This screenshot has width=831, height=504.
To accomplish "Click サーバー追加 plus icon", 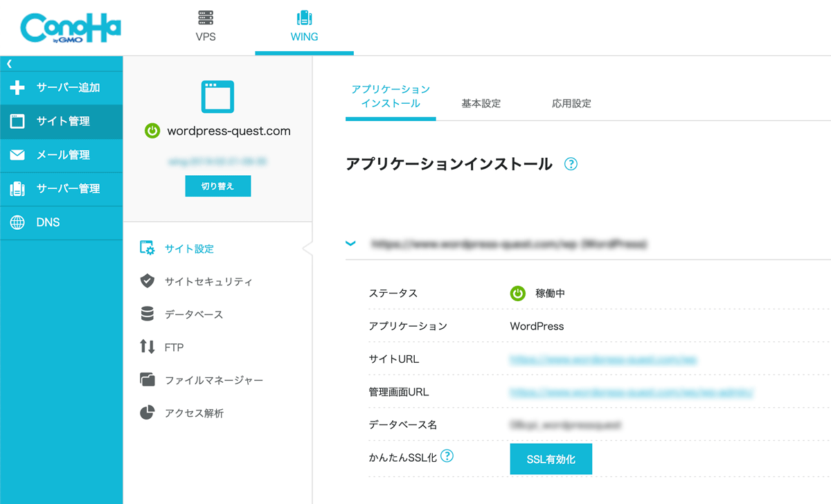I will tap(17, 88).
